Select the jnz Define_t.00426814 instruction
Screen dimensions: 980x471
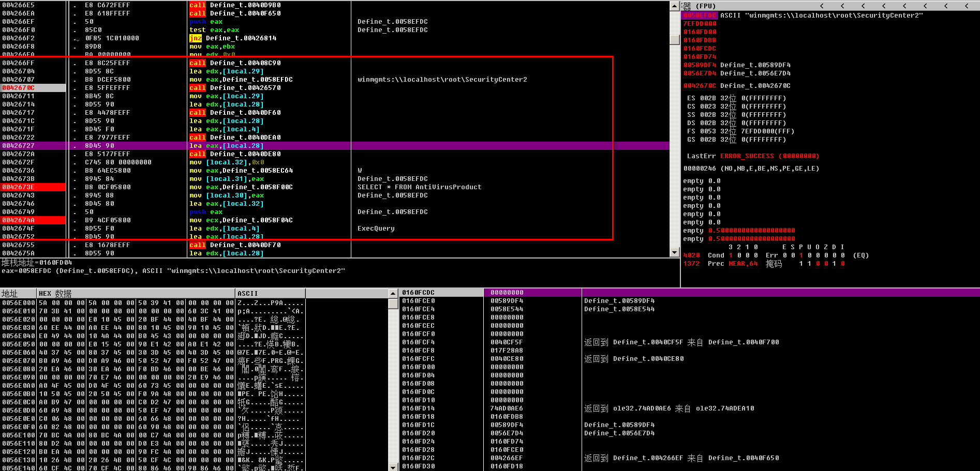[x=233, y=38]
